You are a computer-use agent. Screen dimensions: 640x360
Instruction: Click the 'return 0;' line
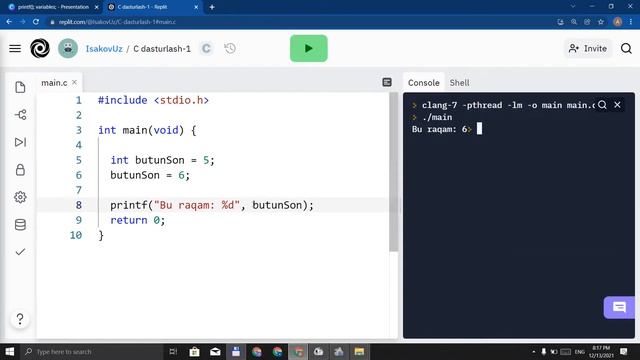(x=138, y=220)
